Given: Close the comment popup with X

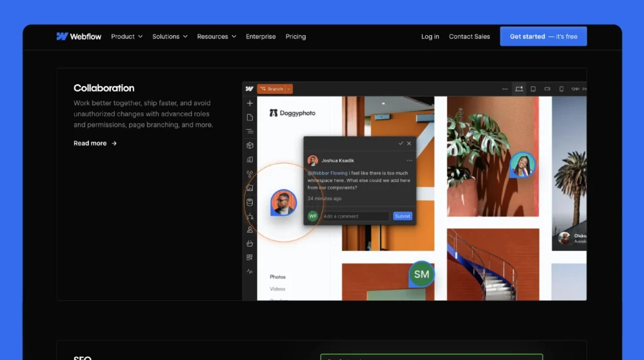Looking at the screenshot, I should (x=409, y=143).
